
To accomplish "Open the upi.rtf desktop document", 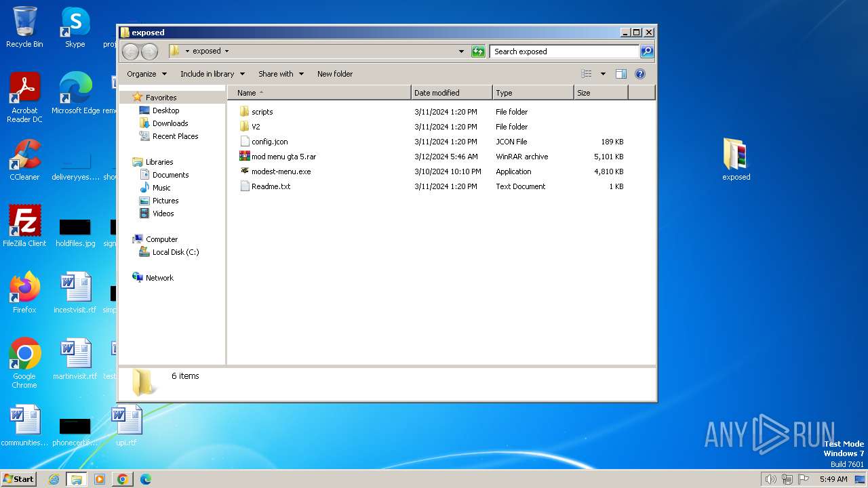I will [x=126, y=426].
